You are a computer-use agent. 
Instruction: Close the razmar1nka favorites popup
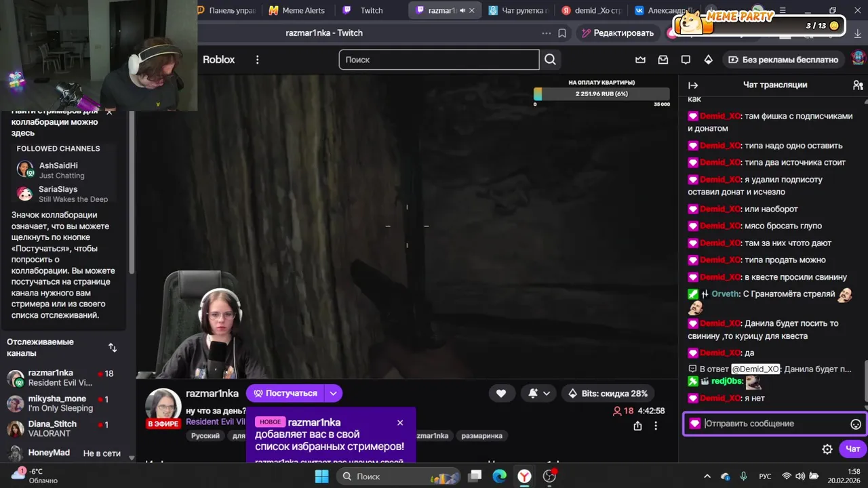pyautogui.click(x=400, y=422)
